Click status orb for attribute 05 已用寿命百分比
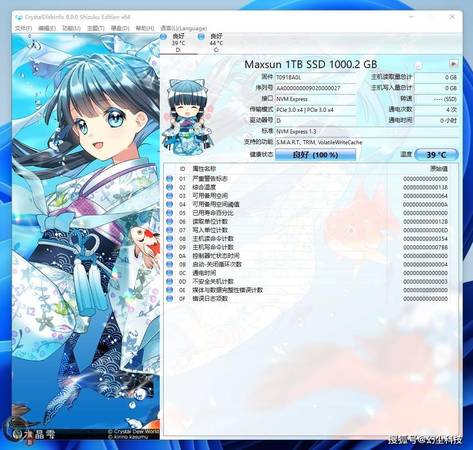The image size is (473, 450). [170, 213]
